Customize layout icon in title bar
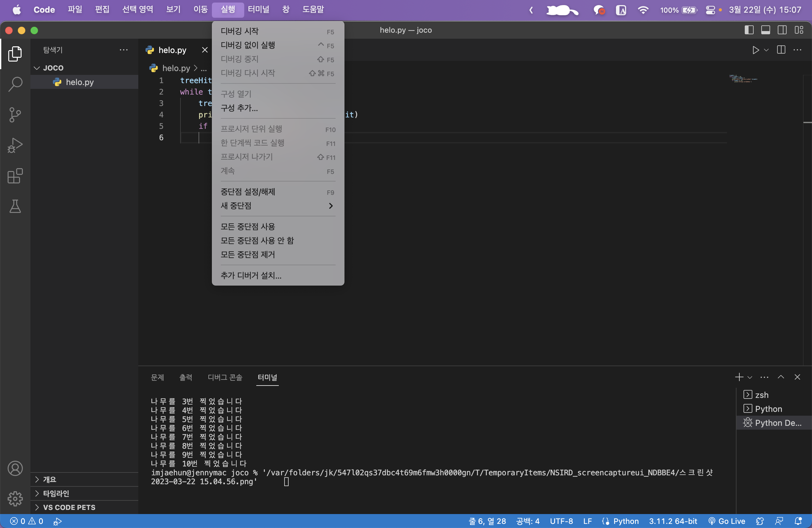This screenshot has height=528, width=812. click(799, 30)
